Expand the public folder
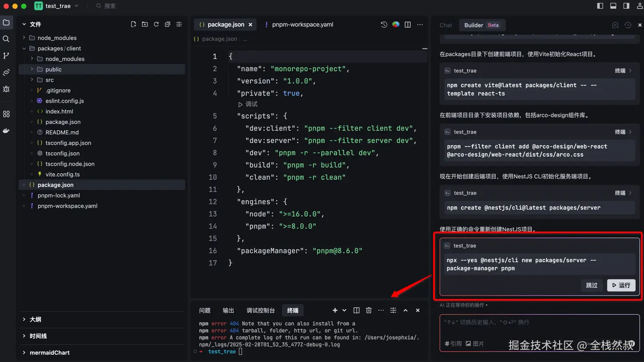This screenshot has width=644, height=362. coord(32,69)
